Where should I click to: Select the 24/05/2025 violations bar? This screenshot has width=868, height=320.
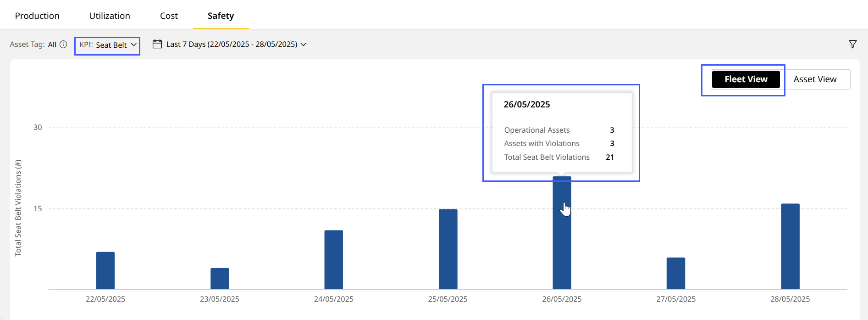(x=334, y=259)
